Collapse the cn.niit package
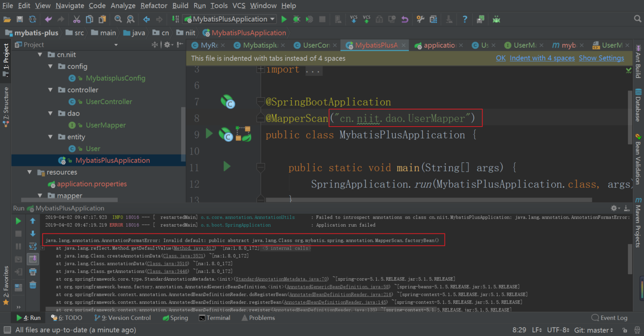 (x=39, y=55)
